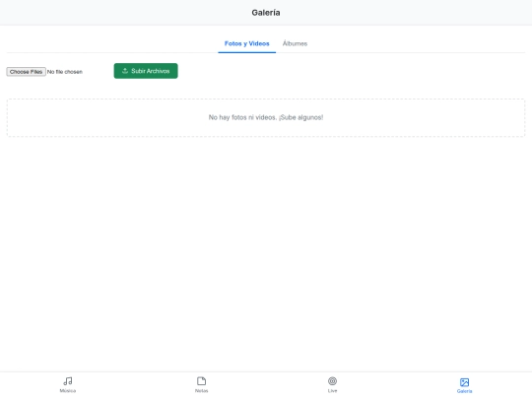Click the 'No hay fotos ni videos' message
Image resolution: width=532 pixels, height=399 pixels.
242,117
